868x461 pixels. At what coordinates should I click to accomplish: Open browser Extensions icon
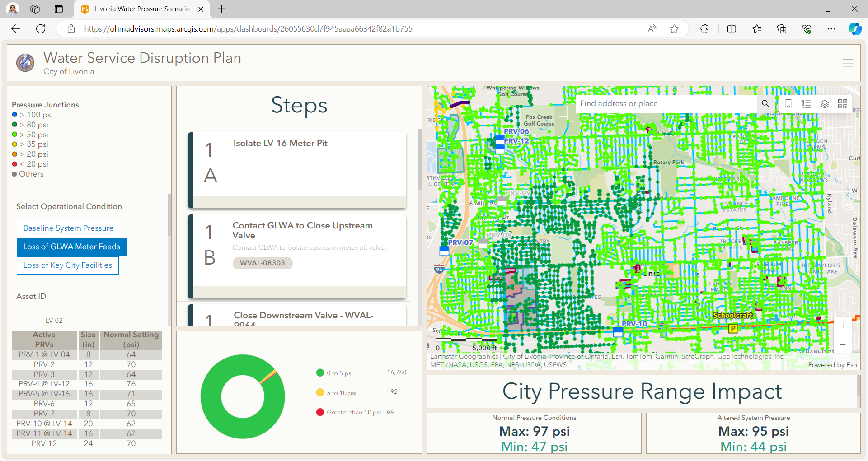[705, 29]
